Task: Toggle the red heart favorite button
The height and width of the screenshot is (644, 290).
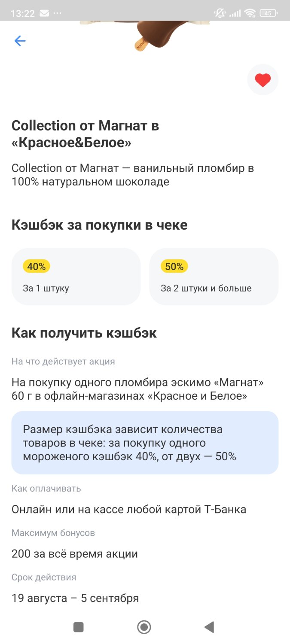Action: pyautogui.click(x=263, y=80)
